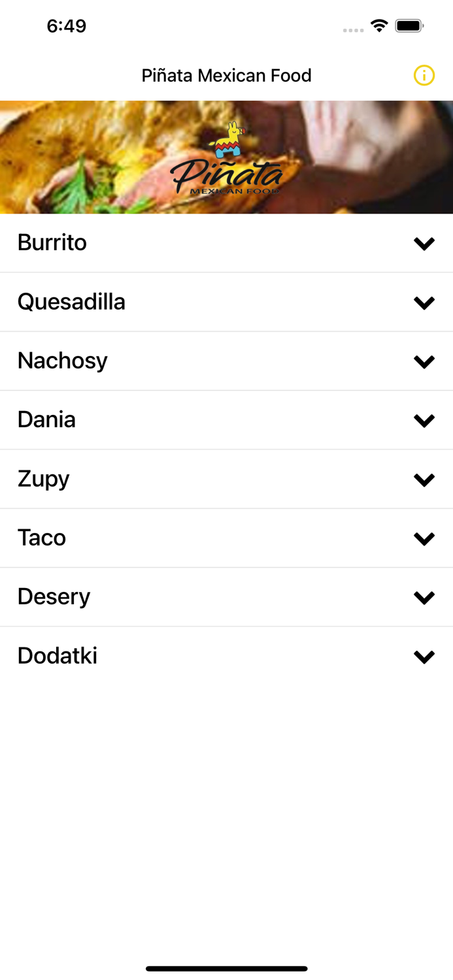Open the Zupy category
This screenshot has height=980, width=453.
[425, 479]
